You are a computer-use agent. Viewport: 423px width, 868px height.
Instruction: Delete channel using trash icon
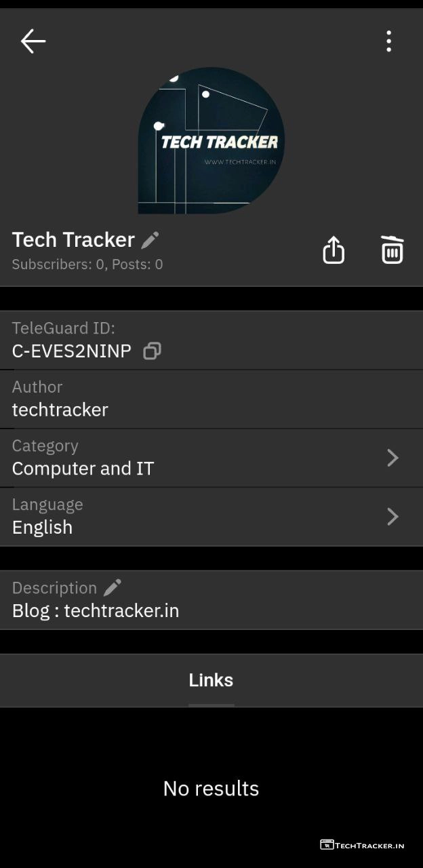click(x=392, y=250)
